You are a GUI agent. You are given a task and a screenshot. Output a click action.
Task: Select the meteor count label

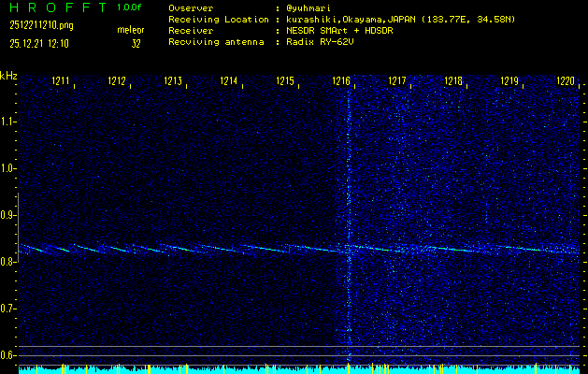130,30
